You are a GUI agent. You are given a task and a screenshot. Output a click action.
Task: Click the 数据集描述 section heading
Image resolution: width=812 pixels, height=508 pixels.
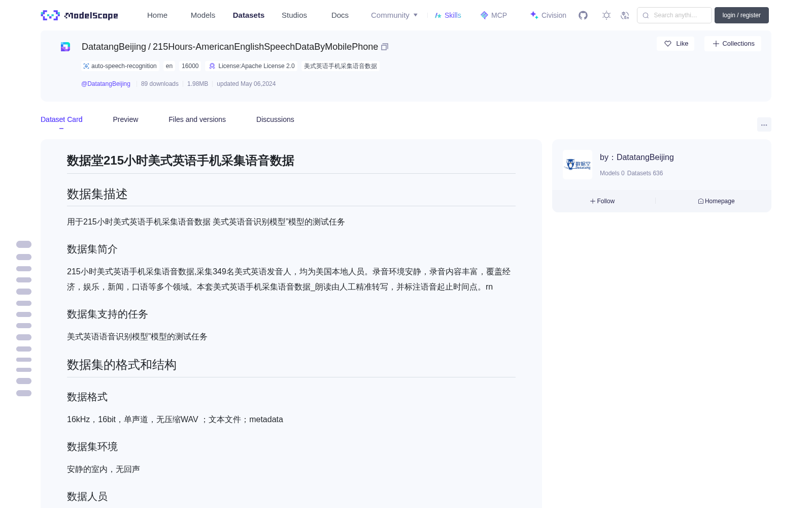[97, 194]
